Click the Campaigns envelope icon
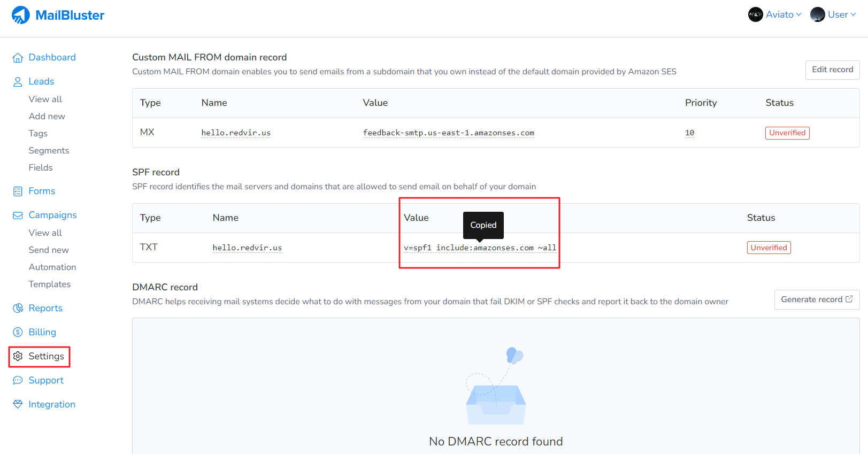 [18, 216]
